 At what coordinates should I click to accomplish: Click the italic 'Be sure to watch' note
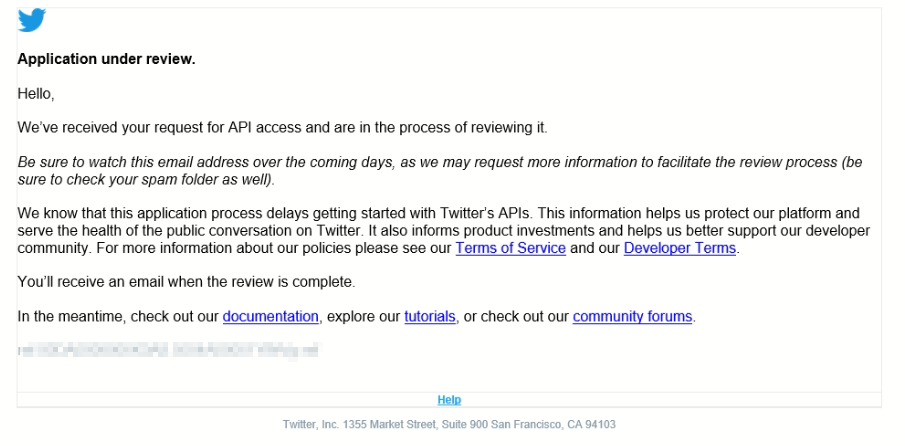point(440,171)
